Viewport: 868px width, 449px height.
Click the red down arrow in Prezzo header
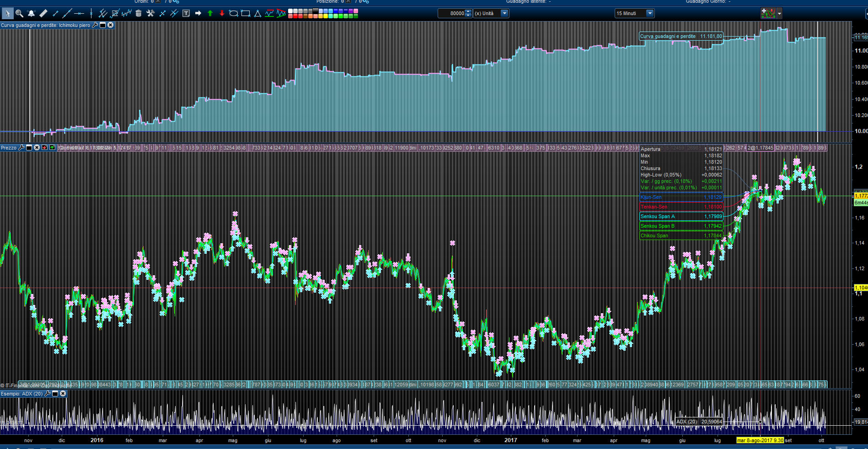tap(44, 148)
